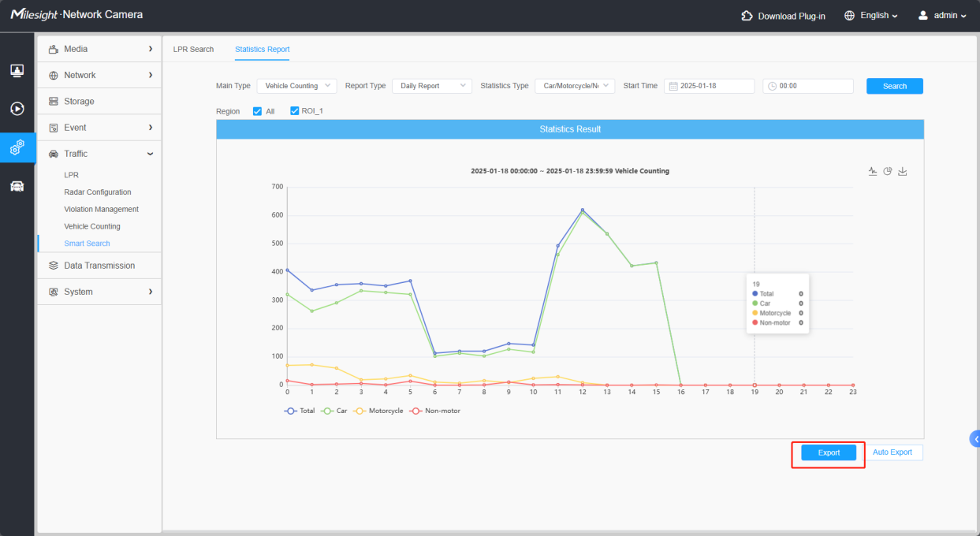
Task: Click the Search button
Action: coord(895,86)
